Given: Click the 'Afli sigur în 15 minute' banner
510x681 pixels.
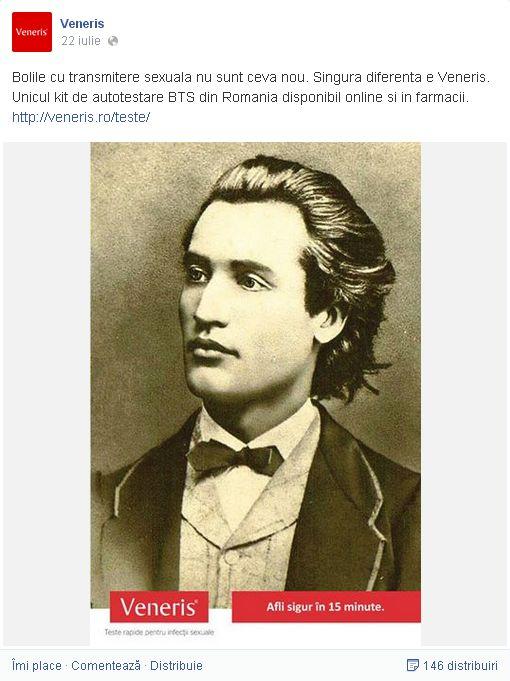Looking at the screenshot, I should (x=326, y=607).
